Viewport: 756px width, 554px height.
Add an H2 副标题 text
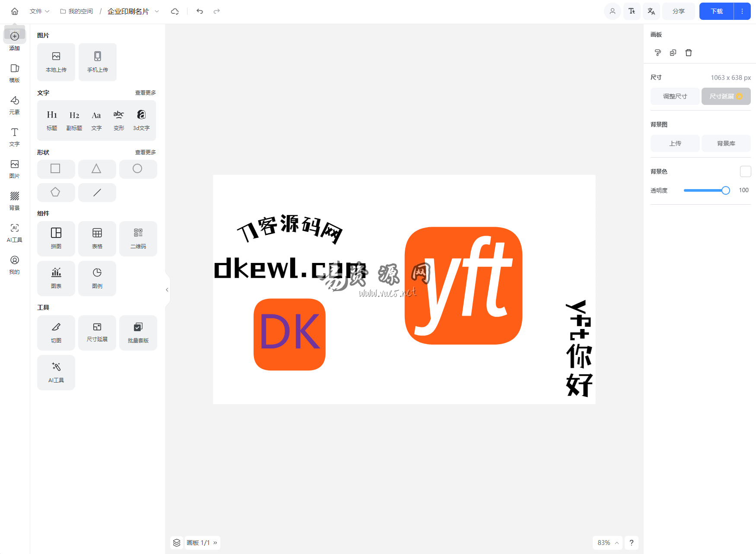(x=74, y=120)
